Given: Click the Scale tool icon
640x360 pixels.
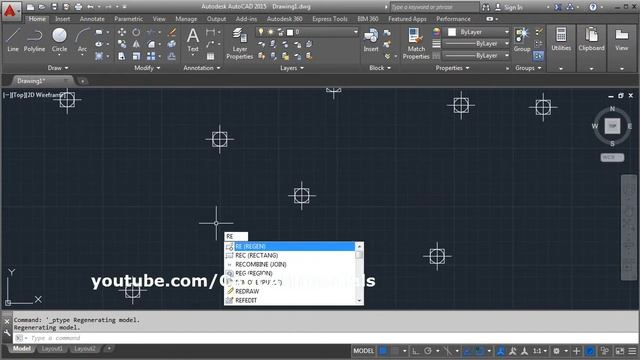Looking at the screenshot, I should click(136, 56).
